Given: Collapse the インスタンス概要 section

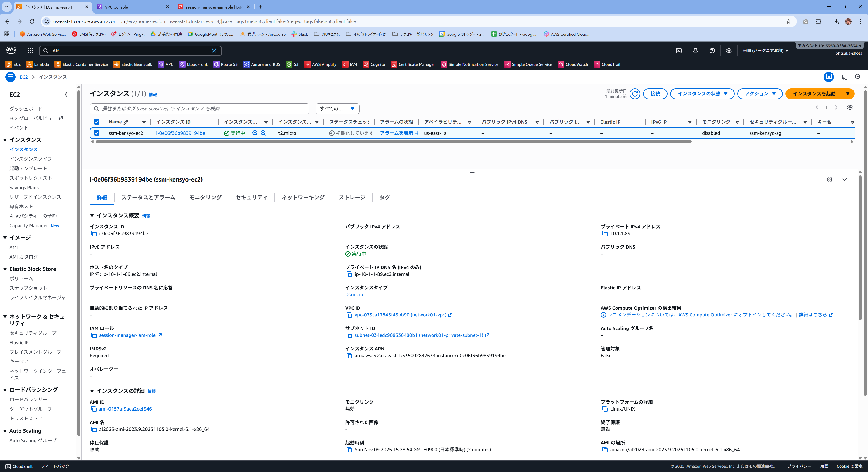Looking at the screenshot, I should (x=92, y=216).
